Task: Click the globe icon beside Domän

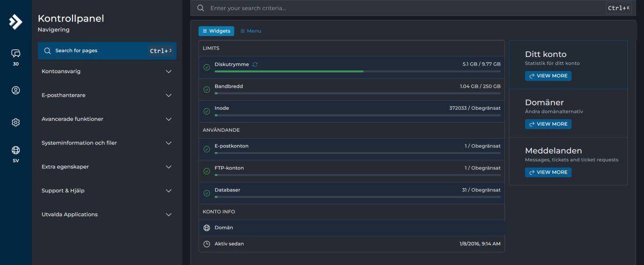Action: pos(207,228)
